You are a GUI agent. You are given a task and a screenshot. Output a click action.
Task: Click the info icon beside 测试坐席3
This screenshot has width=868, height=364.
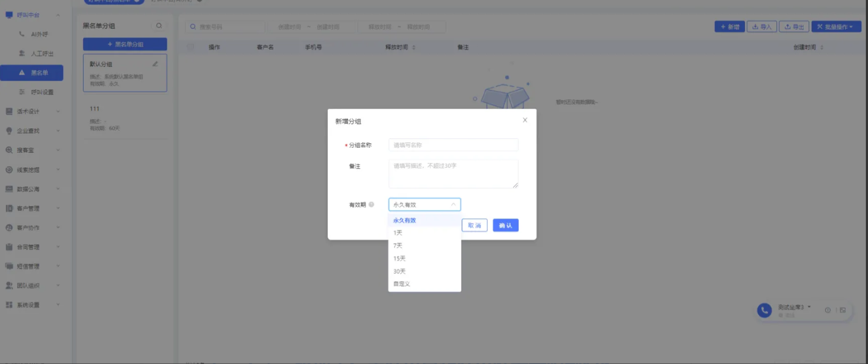point(827,310)
